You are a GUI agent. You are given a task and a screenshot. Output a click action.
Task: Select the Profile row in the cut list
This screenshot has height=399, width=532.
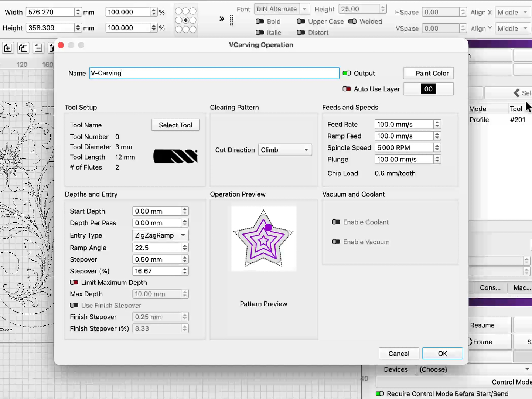500,120
